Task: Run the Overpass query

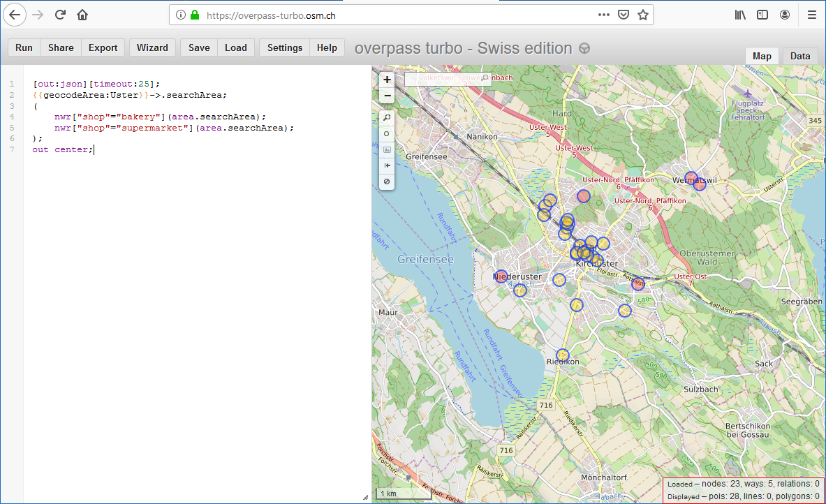Action: point(24,47)
